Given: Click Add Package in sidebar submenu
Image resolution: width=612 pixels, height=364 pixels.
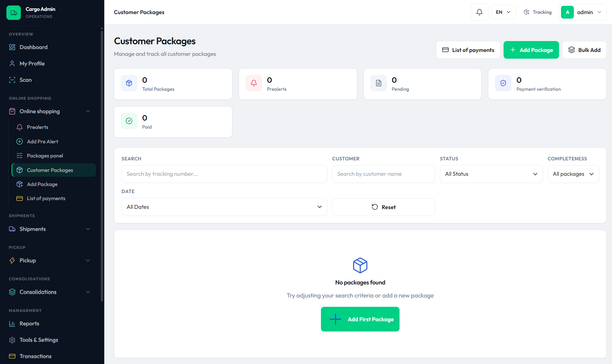Looking at the screenshot, I should [54, 184].
